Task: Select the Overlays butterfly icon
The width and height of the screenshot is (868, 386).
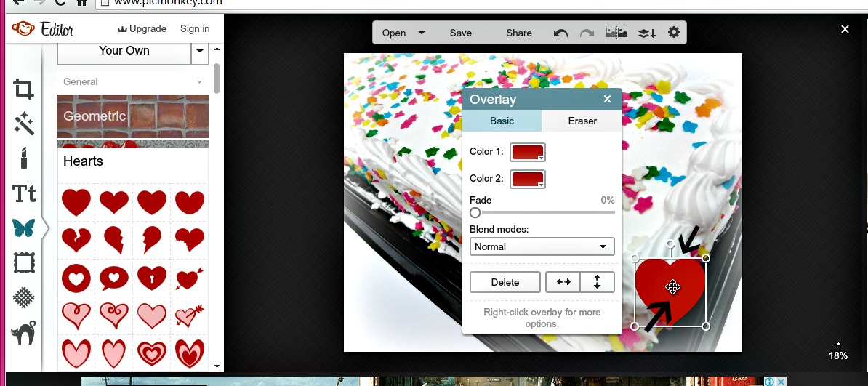Action: [24, 228]
